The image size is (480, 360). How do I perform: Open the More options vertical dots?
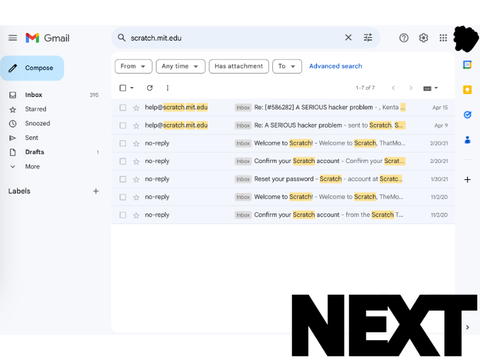167,88
